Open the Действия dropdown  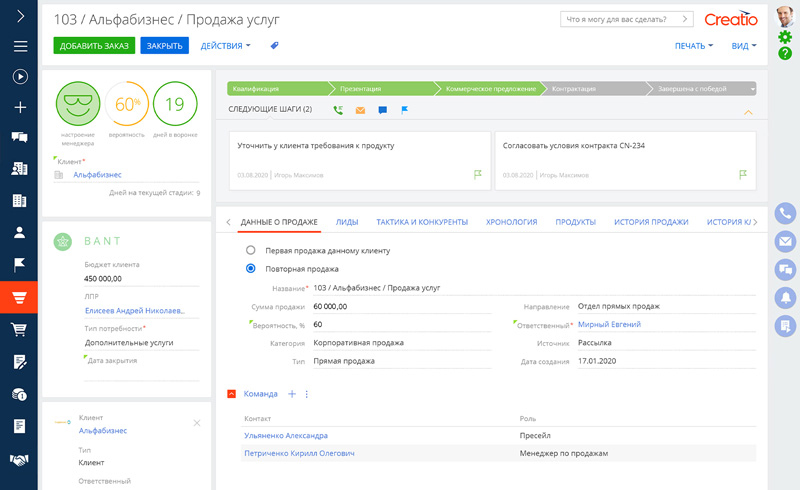click(226, 45)
